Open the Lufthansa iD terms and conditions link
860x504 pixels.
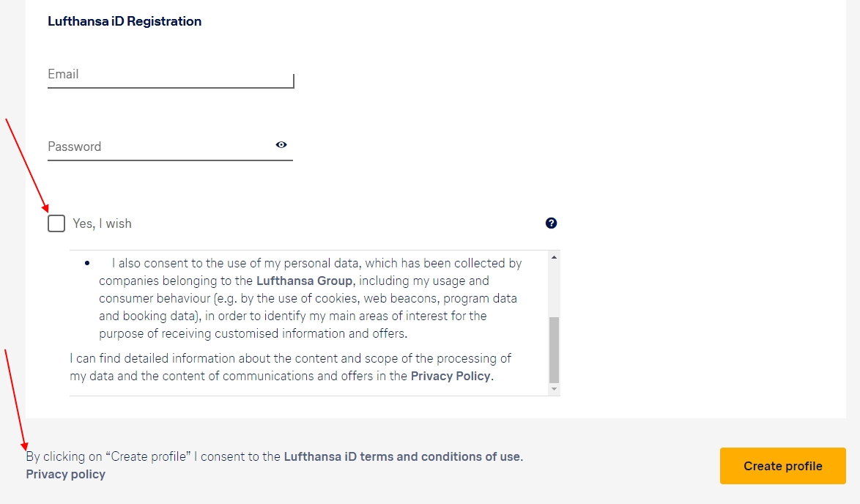[x=403, y=456]
